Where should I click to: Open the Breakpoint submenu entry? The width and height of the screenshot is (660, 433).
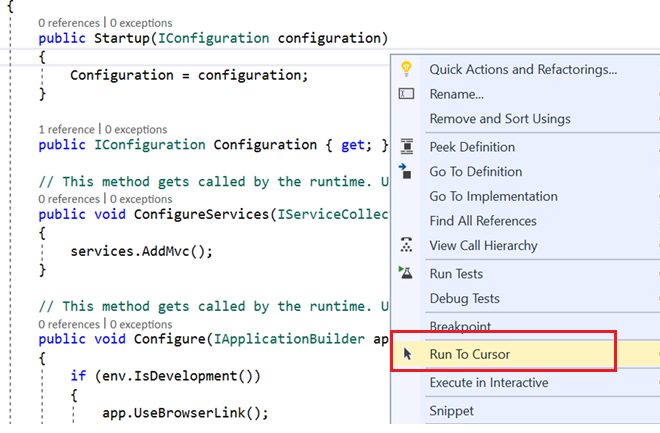pyautogui.click(x=460, y=326)
